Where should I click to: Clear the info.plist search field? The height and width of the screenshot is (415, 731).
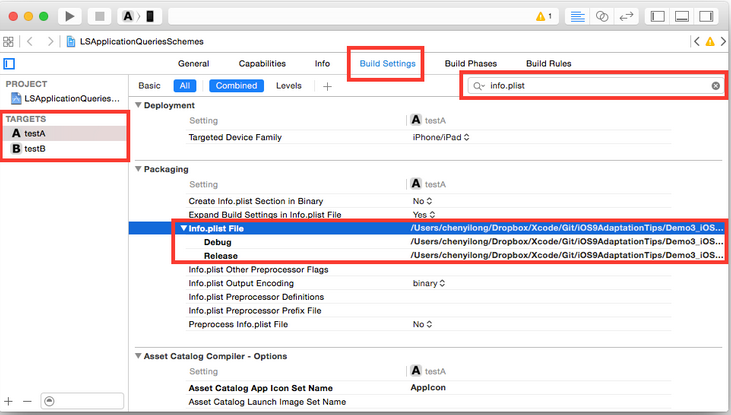[x=715, y=86]
